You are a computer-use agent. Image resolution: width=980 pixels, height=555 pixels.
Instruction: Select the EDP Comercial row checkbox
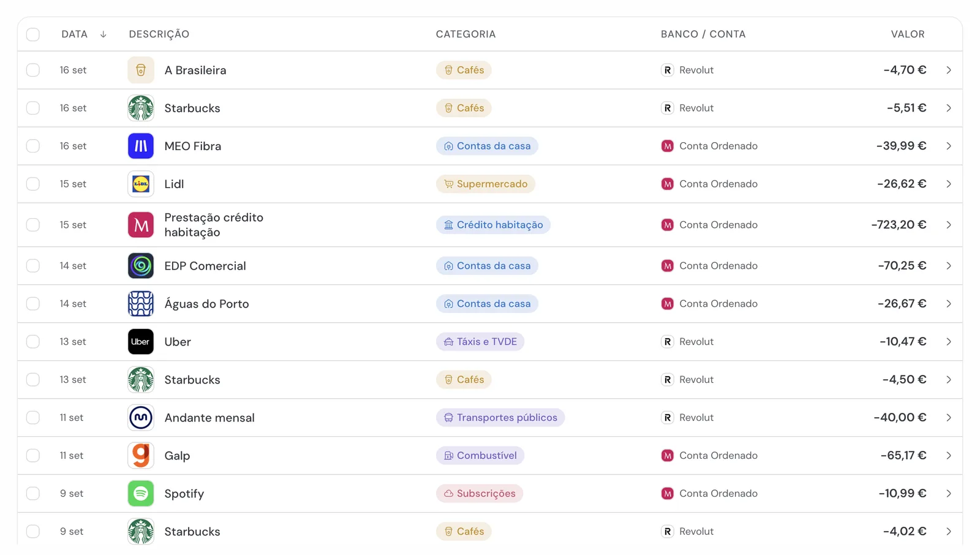[x=33, y=266]
